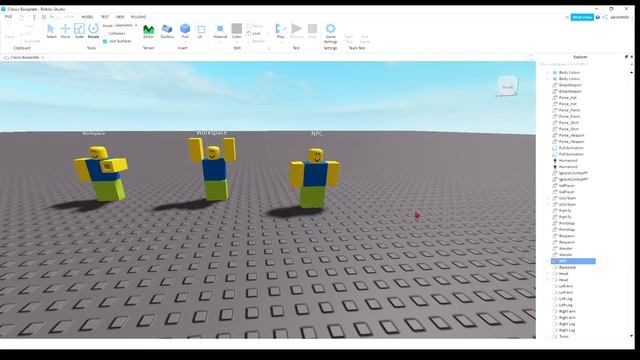
Task: Click the Group tool in Edit section
Action: [255, 26]
